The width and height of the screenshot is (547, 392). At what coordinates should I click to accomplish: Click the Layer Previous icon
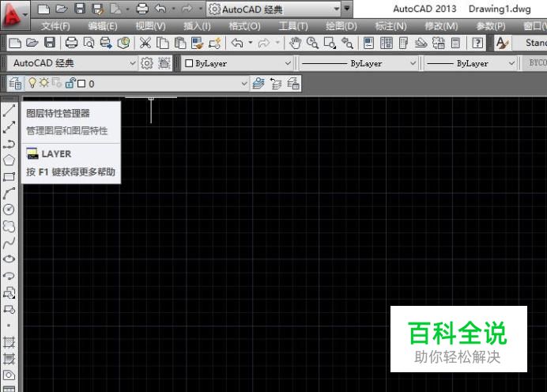276,84
